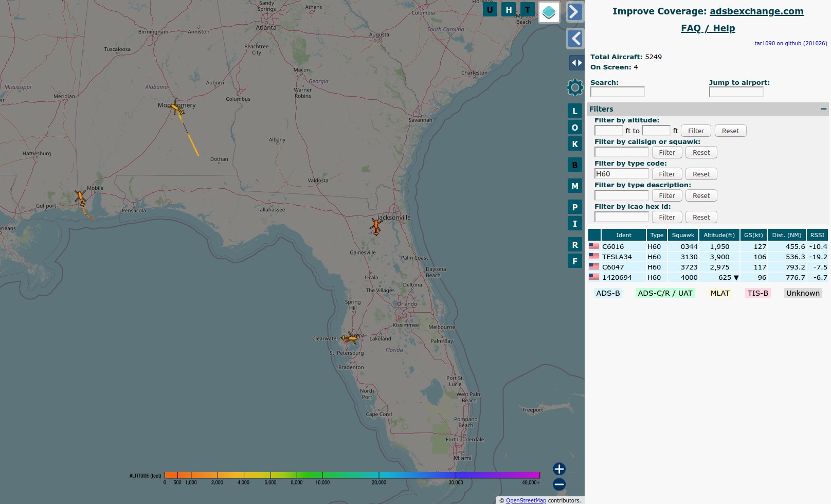Apply the icao hex id Filter button
Image resolution: width=831 pixels, height=504 pixels.
pos(667,218)
